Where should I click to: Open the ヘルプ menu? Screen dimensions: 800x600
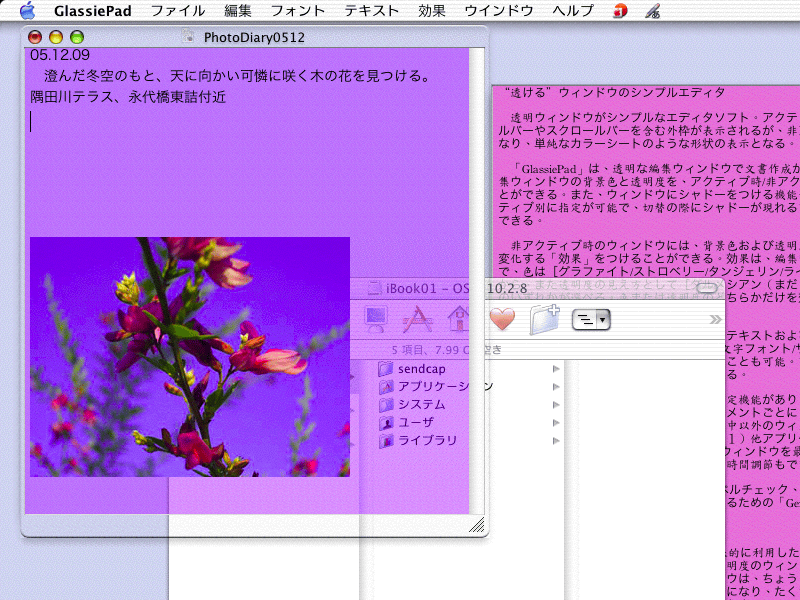point(573,11)
